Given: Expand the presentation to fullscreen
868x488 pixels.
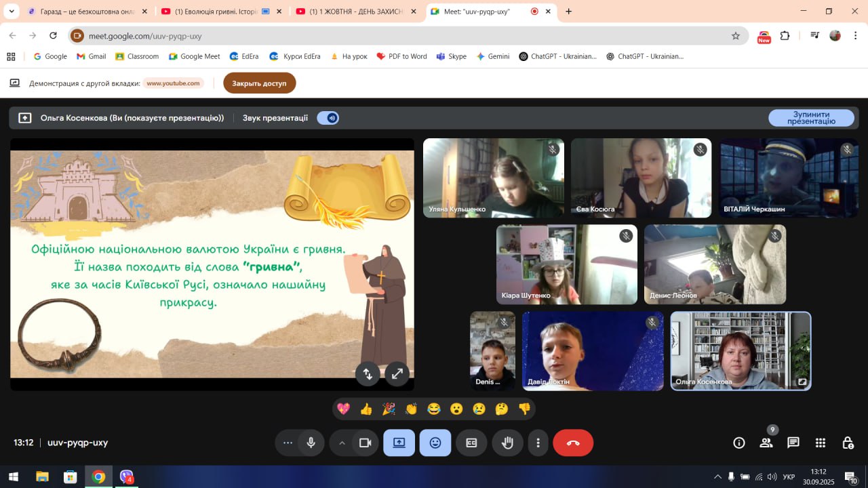Looking at the screenshot, I should coord(397,373).
